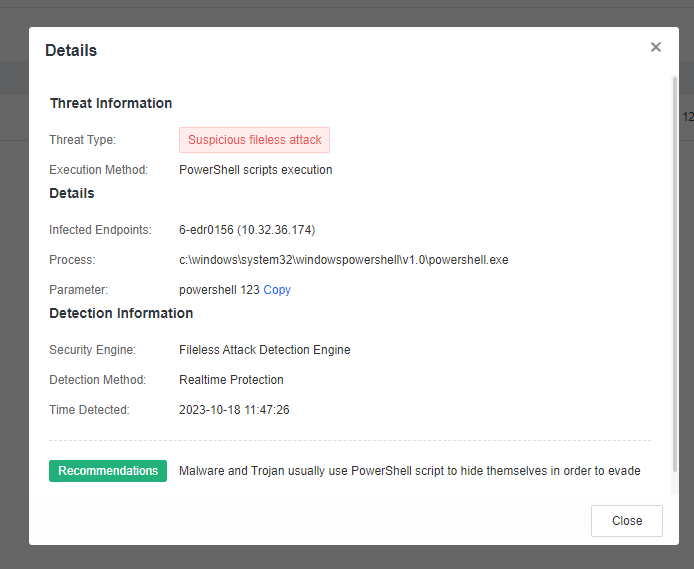Image resolution: width=694 pixels, height=569 pixels.
Task: Close the Details dialog with X icon
Action: click(x=656, y=47)
